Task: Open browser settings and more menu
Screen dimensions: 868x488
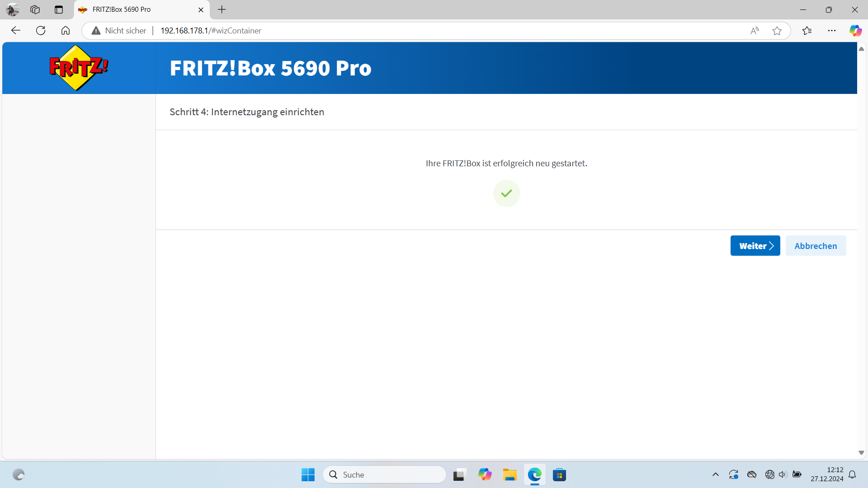Action: [x=832, y=30]
